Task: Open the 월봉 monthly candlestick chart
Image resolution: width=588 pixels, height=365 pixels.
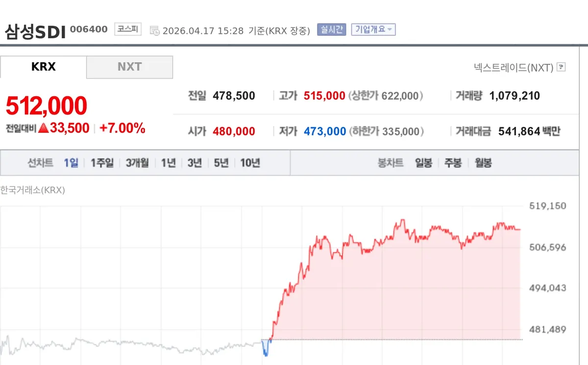Action: point(483,163)
